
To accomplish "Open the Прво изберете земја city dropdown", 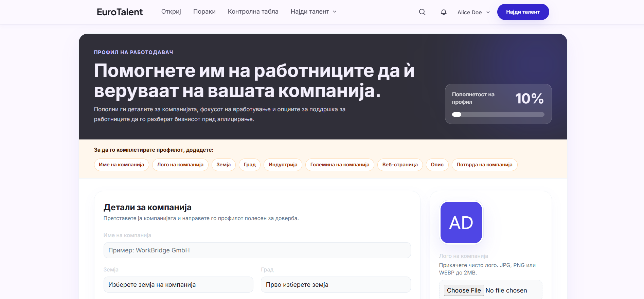I will (336, 285).
